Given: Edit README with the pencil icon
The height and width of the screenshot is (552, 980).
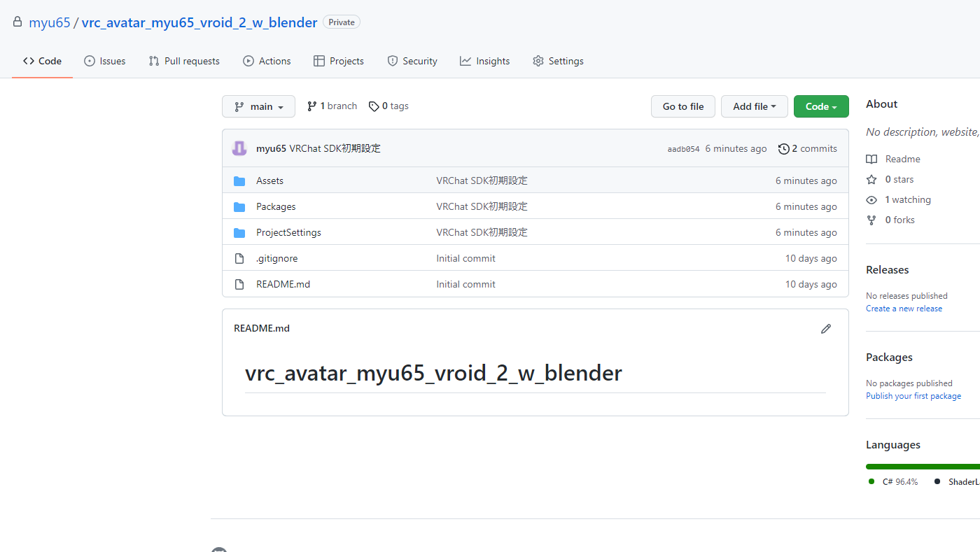Looking at the screenshot, I should coord(826,329).
